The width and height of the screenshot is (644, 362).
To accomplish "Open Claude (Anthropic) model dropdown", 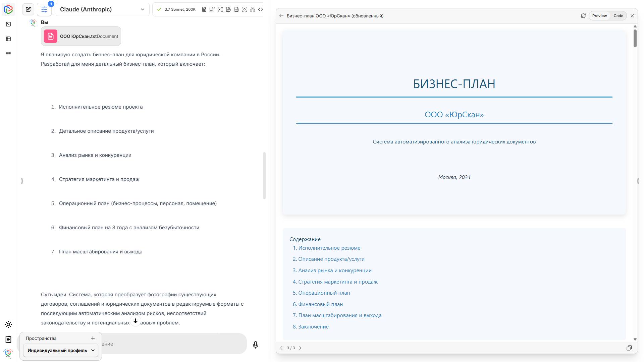I will [102, 9].
